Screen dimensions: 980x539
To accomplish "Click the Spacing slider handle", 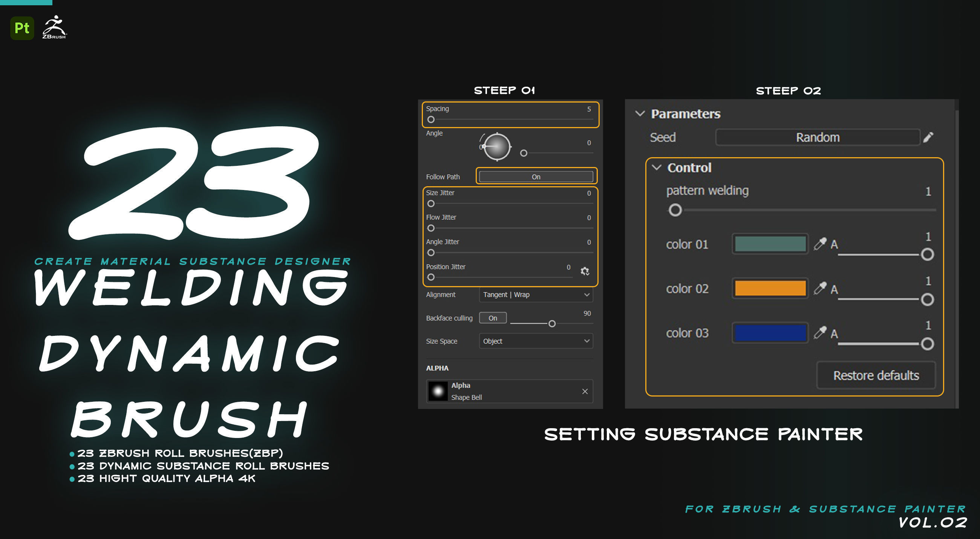I will [x=431, y=119].
